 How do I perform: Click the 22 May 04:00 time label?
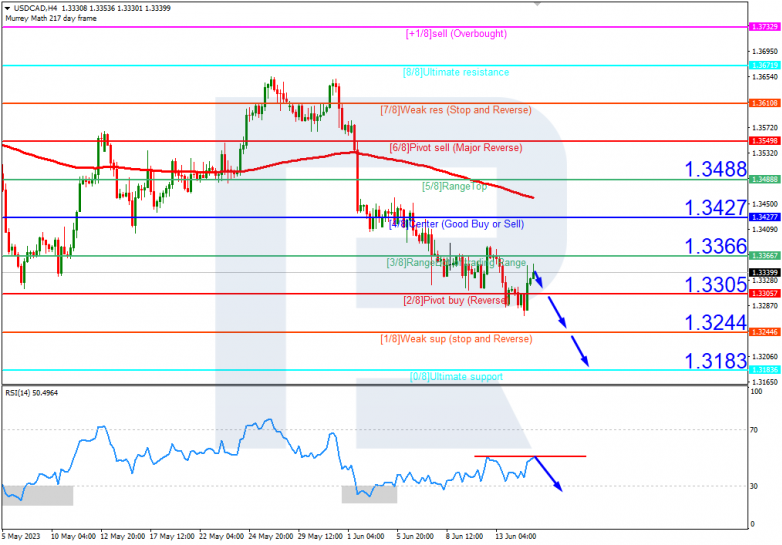coord(221,537)
